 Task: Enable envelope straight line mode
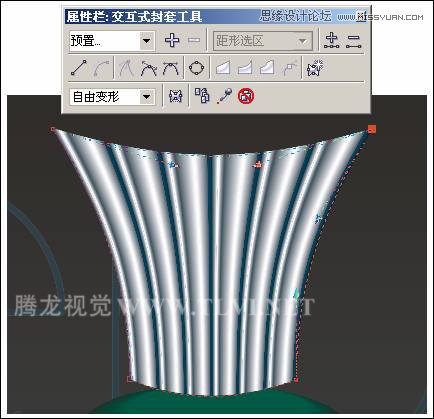pos(223,68)
